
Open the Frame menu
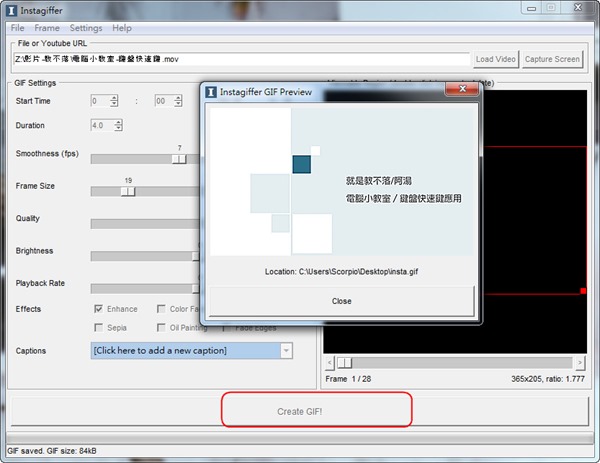(x=47, y=28)
